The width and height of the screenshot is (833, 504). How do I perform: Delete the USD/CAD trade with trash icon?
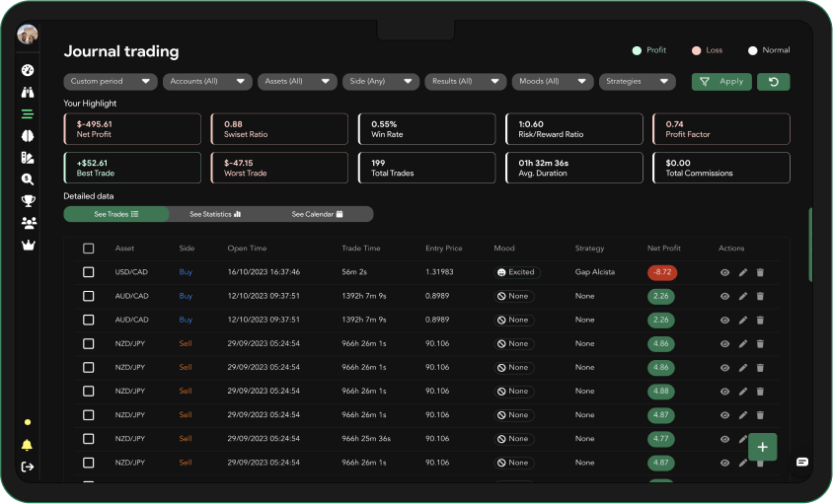[x=760, y=272]
